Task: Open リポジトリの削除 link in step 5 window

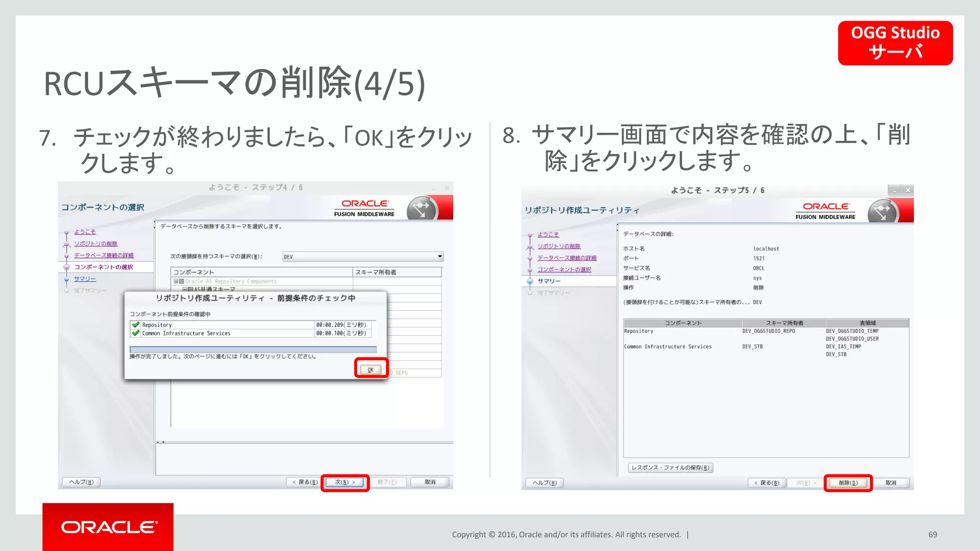Action: point(559,246)
